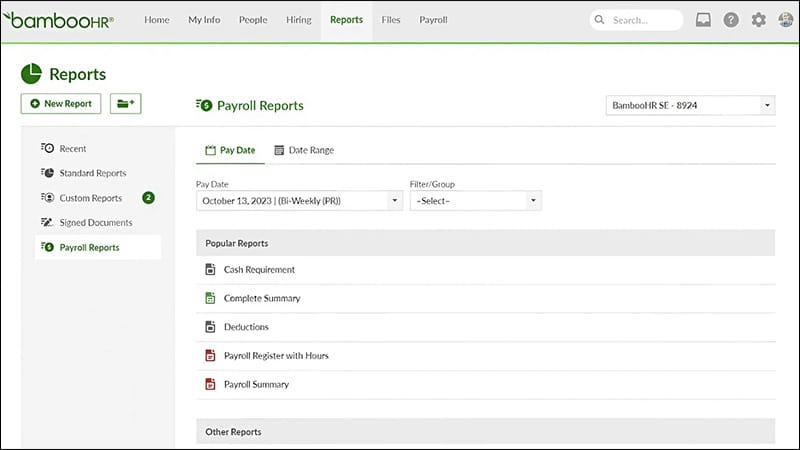The width and height of the screenshot is (800, 450).
Task: Open the Payroll menu
Action: [x=433, y=20]
